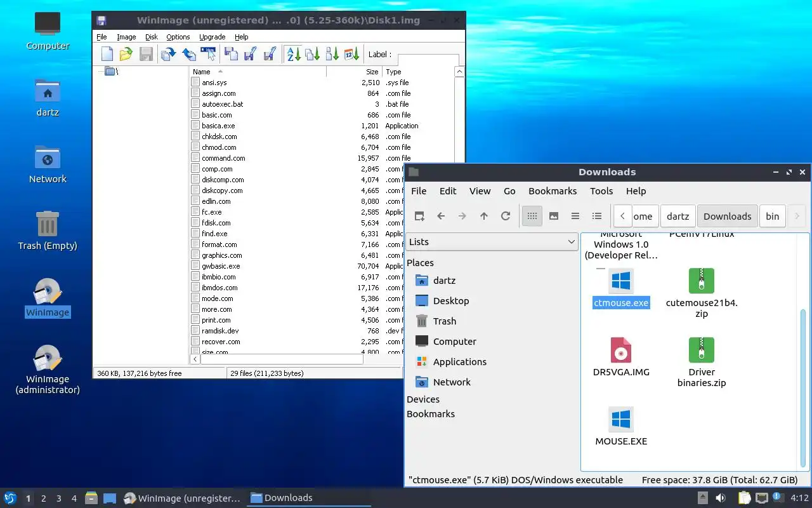812x508 pixels.
Task: Sort WinImage files by type icon
Action: pyautogui.click(x=313, y=54)
